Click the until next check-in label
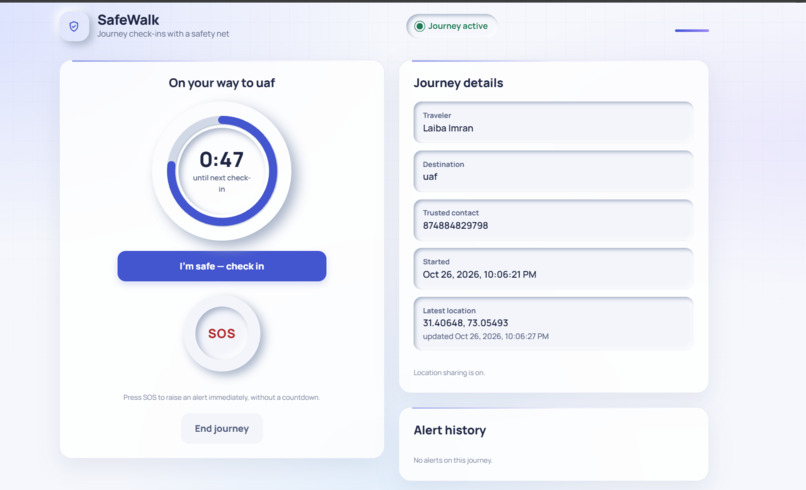 (x=222, y=183)
